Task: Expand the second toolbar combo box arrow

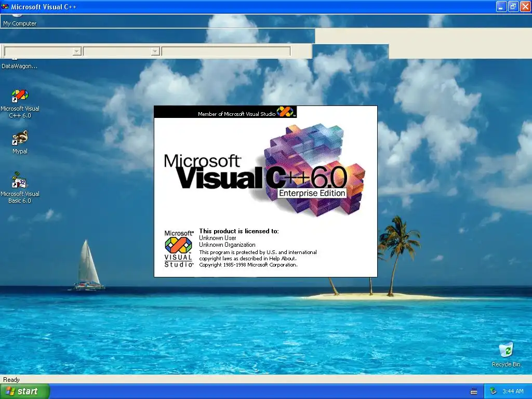Action: point(155,51)
